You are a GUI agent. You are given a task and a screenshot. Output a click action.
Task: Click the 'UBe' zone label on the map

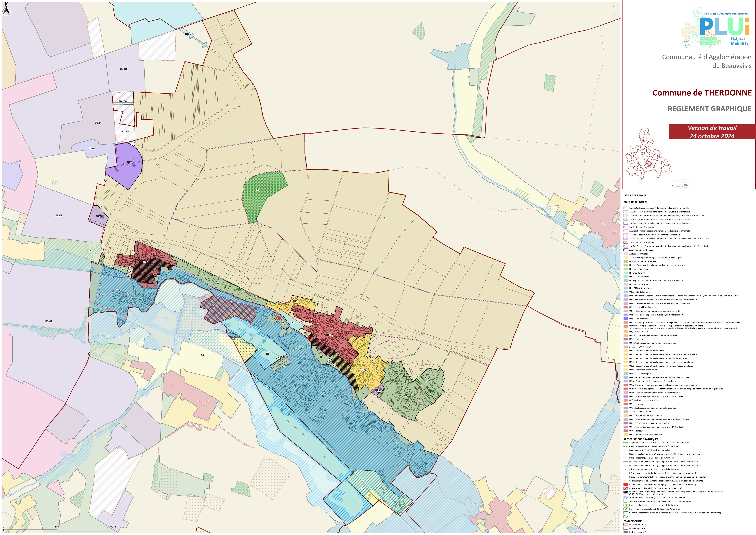point(92,149)
